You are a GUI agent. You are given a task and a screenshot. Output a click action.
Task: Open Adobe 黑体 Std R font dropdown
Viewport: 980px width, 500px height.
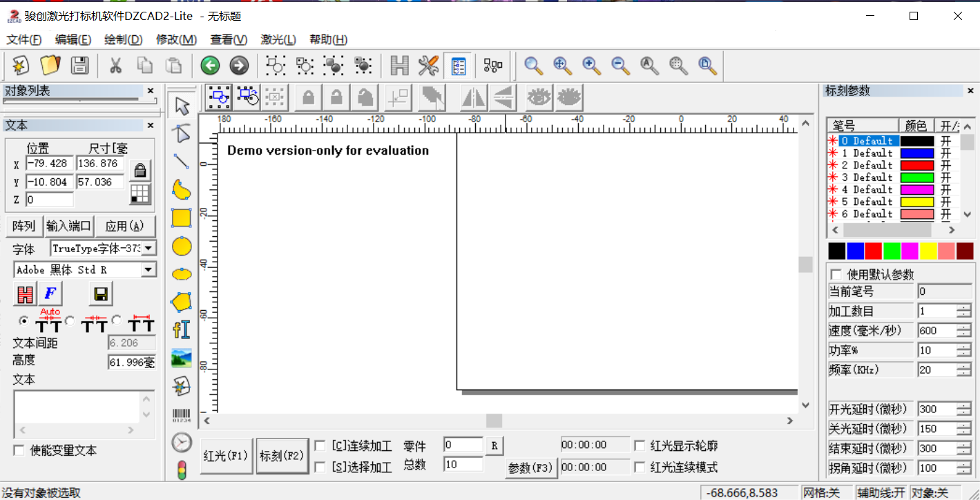(149, 270)
